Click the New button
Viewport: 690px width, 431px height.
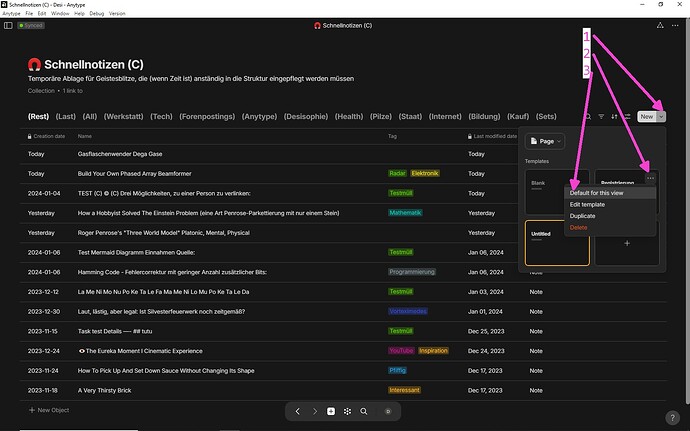click(647, 117)
